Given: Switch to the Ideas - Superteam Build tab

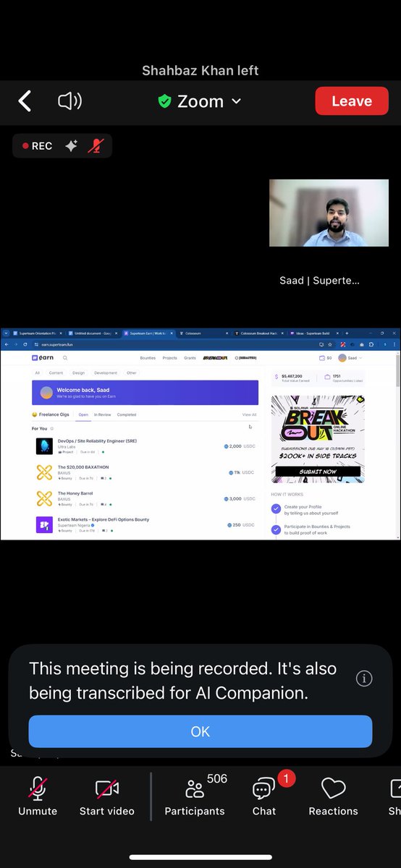Looking at the screenshot, I should 313,333.
